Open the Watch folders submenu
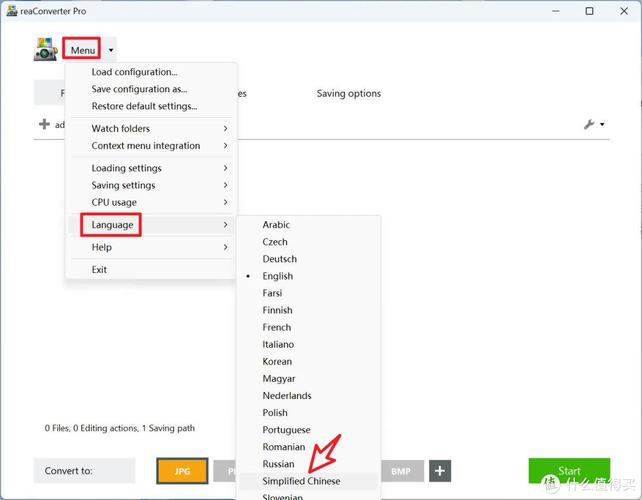This screenshot has height=500, width=642. click(x=151, y=129)
